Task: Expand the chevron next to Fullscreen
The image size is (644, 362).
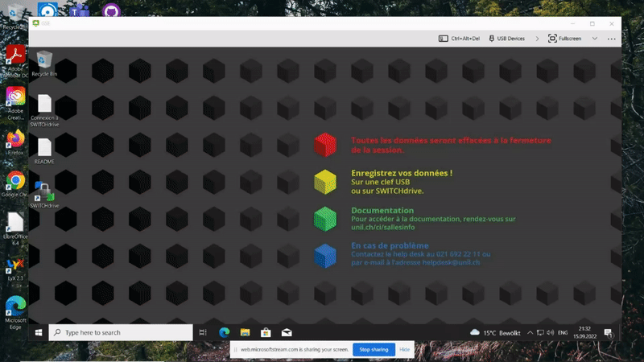Action: (595, 38)
